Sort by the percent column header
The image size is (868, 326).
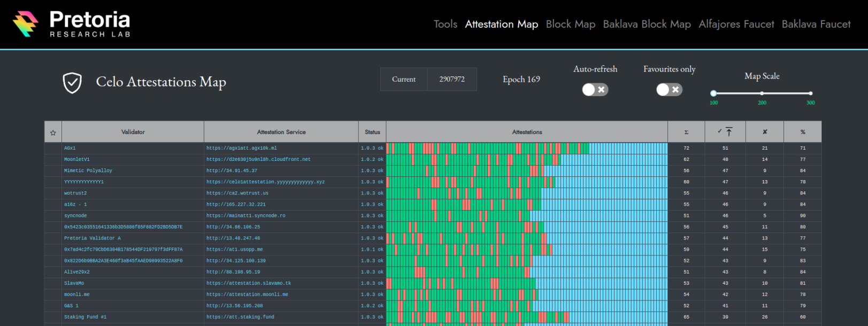pyautogui.click(x=803, y=132)
